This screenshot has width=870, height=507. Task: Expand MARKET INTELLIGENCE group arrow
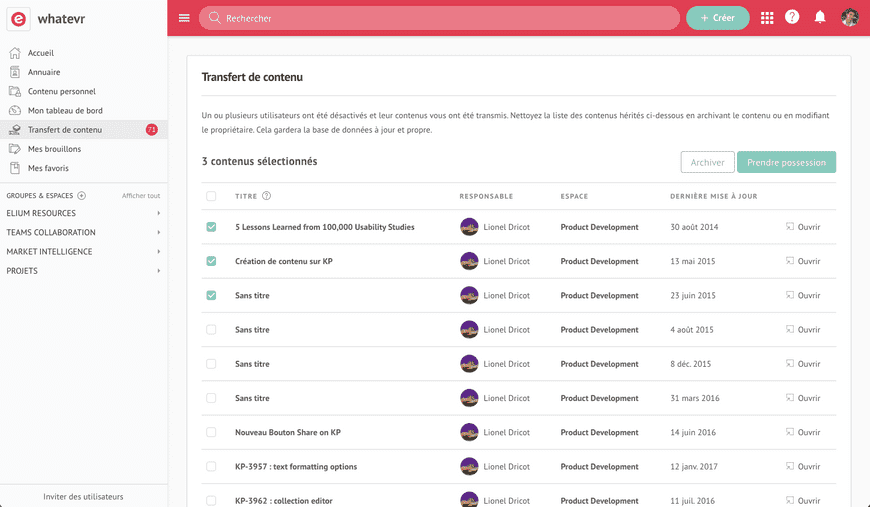[x=159, y=251]
